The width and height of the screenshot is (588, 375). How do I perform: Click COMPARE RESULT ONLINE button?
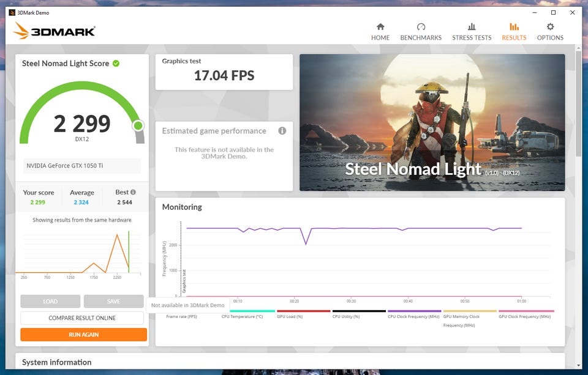tap(82, 318)
